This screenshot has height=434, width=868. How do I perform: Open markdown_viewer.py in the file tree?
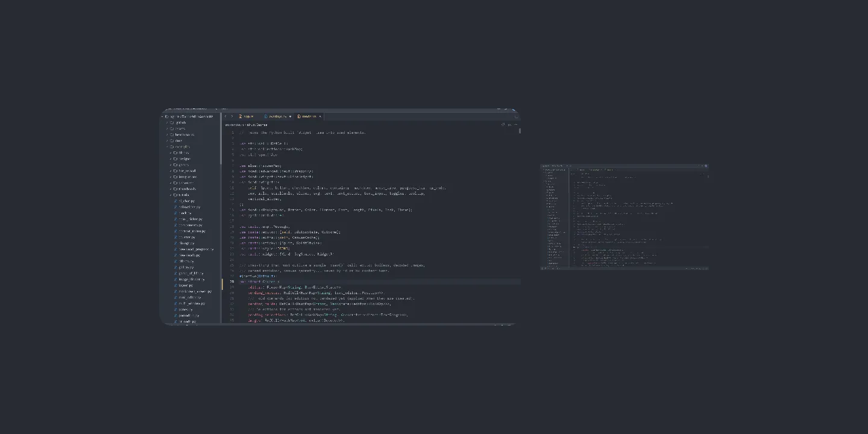196,291
